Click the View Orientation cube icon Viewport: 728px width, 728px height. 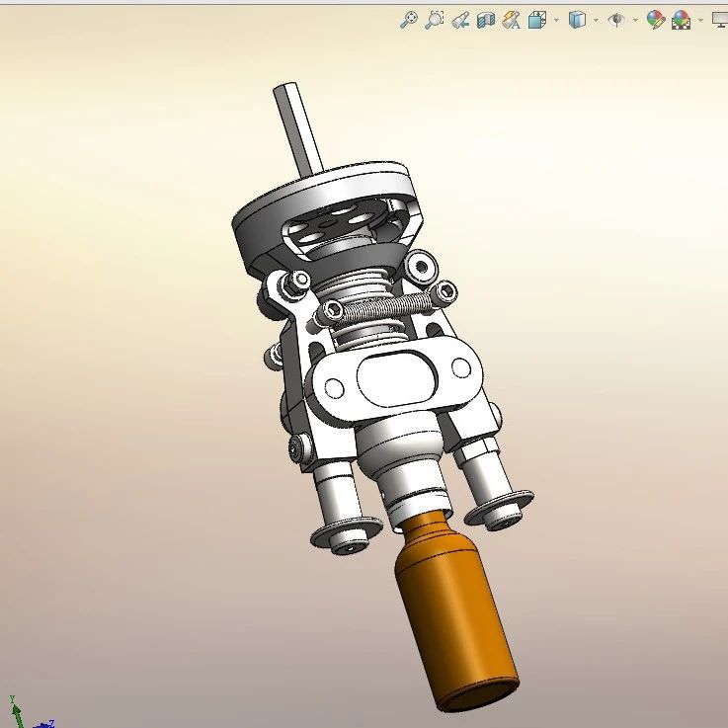(537, 21)
